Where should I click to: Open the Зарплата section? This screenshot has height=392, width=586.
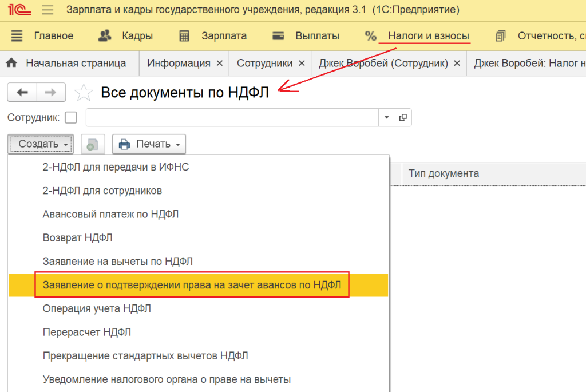[x=224, y=36]
